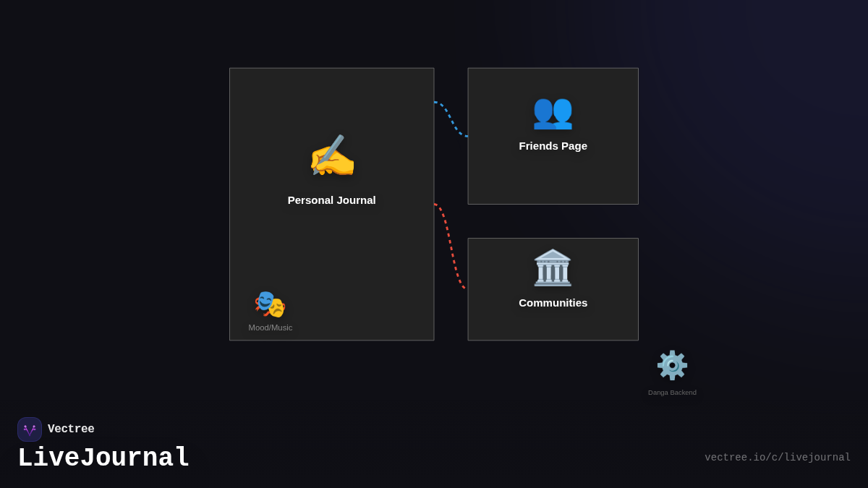The height and width of the screenshot is (488, 868).
Task: Click blank space below Friends Page label in card
Action: [x=553, y=179]
